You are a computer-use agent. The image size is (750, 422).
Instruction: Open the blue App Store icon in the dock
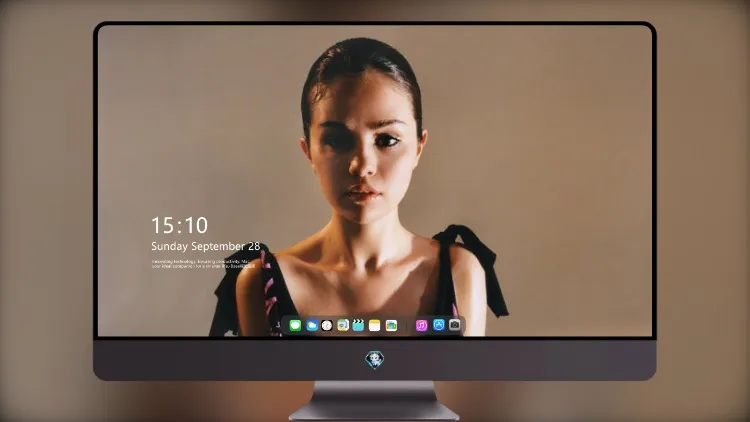tap(439, 325)
